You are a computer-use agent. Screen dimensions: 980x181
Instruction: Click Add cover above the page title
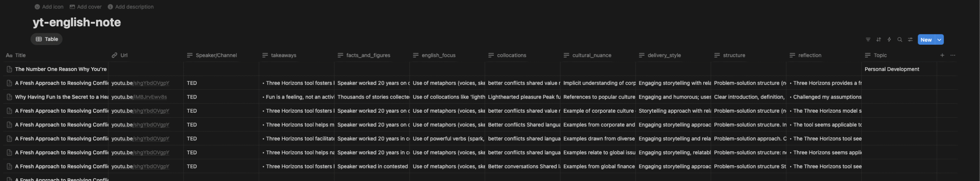point(86,7)
